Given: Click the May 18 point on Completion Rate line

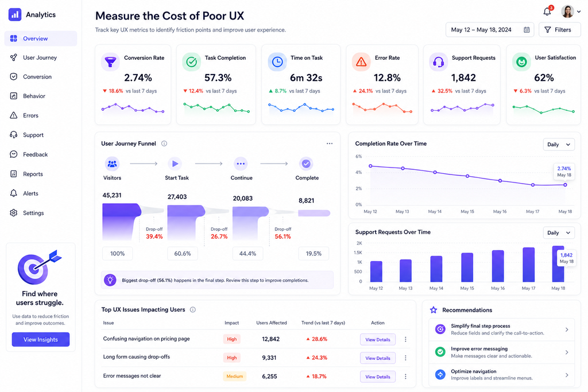Looking at the screenshot, I should (565, 185).
